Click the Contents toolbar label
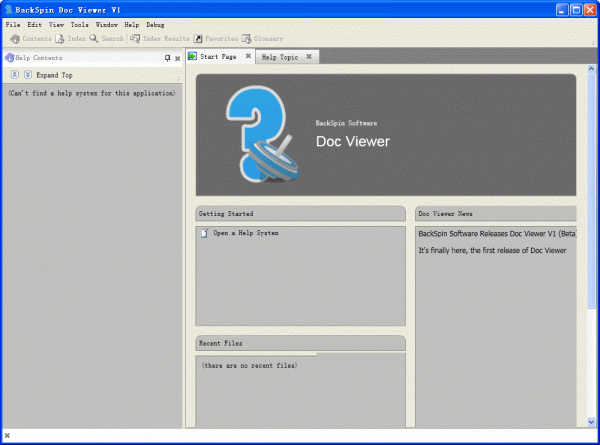The image size is (600, 445). [x=37, y=39]
